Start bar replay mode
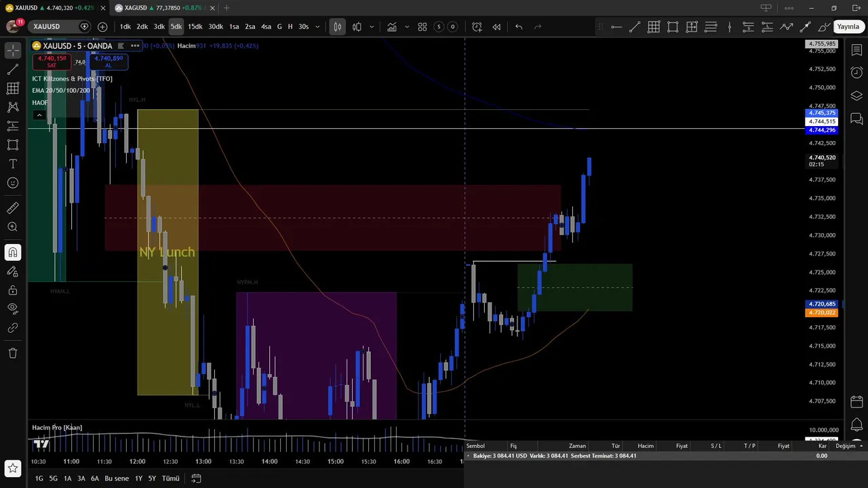 pyautogui.click(x=496, y=26)
